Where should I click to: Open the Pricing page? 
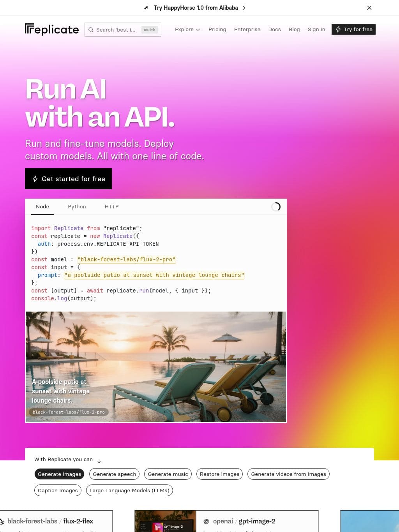[x=217, y=29]
